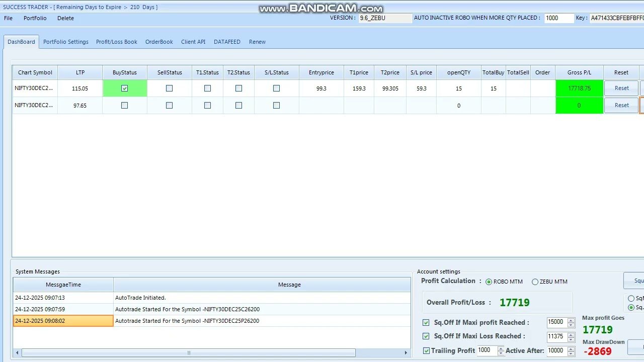Viewport: 644px width, 362px height.
Task: Click Reset on the second symbol row
Action: tap(621, 105)
